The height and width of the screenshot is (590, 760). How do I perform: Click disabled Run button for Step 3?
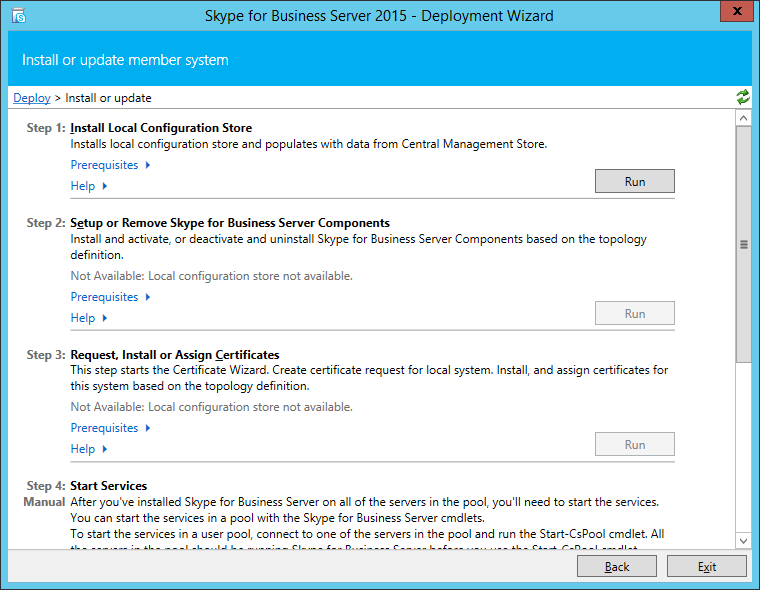634,444
